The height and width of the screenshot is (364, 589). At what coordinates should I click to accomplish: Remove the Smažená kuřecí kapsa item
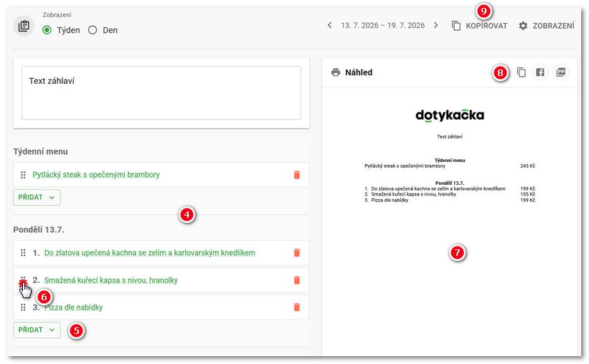297,280
